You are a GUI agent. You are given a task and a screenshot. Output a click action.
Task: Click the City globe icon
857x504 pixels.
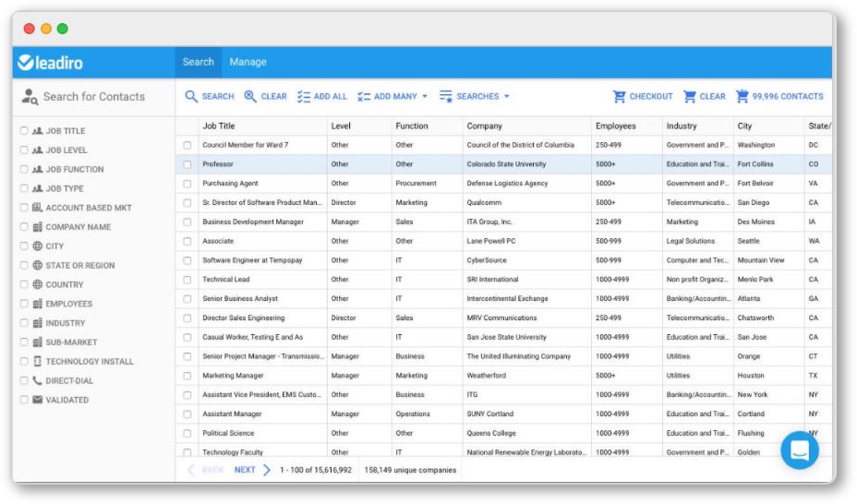click(37, 246)
